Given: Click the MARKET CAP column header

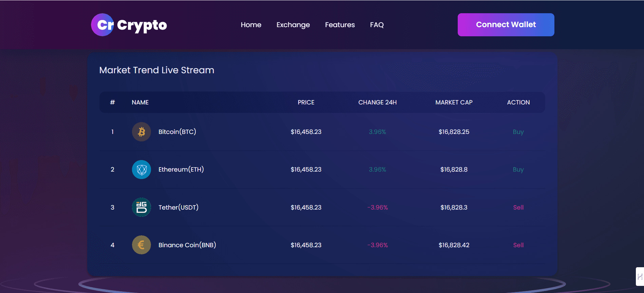Looking at the screenshot, I should [x=454, y=102].
